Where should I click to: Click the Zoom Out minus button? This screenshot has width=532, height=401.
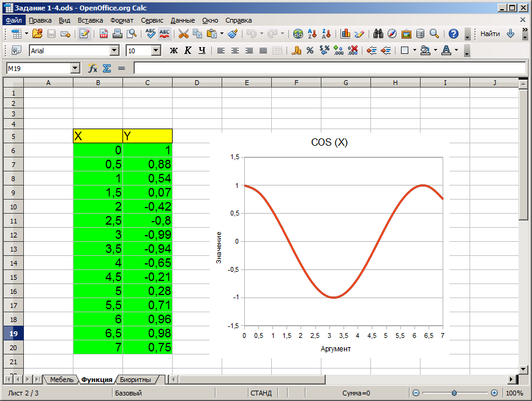(416, 393)
